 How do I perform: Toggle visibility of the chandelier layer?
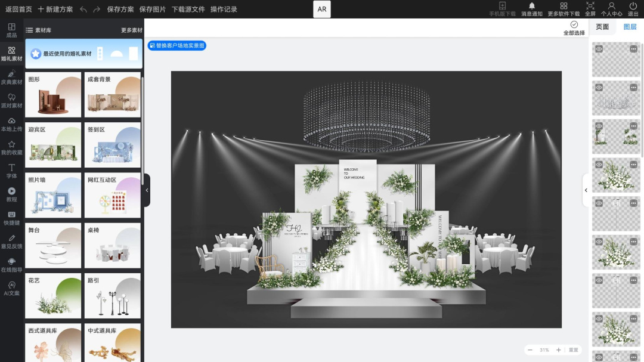click(x=599, y=88)
